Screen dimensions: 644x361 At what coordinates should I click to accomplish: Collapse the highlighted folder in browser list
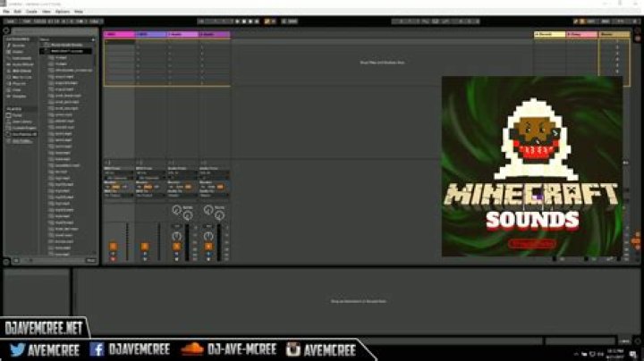[x=42, y=51]
